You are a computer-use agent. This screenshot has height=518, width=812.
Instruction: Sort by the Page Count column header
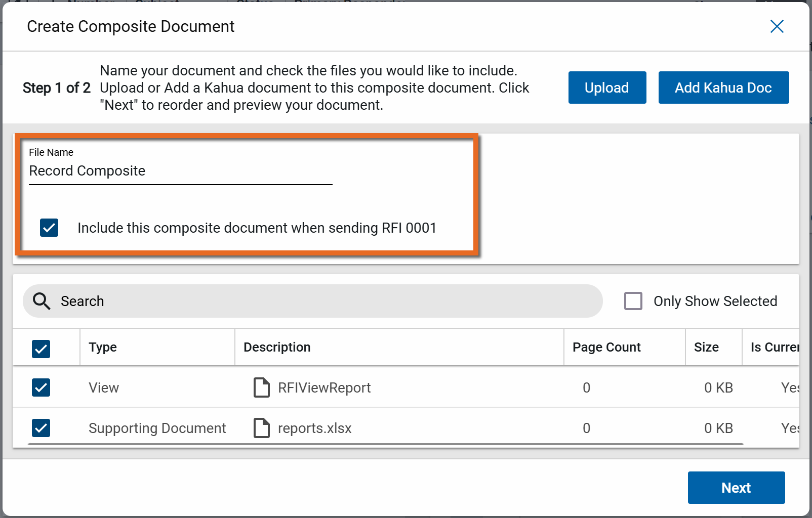[x=606, y=347]
